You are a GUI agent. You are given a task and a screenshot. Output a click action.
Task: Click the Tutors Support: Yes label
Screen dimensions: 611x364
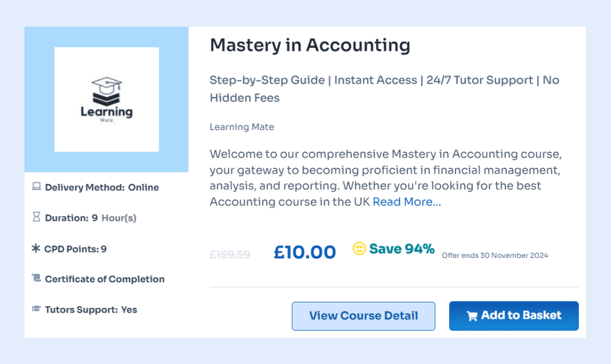(x=91, y=310)
